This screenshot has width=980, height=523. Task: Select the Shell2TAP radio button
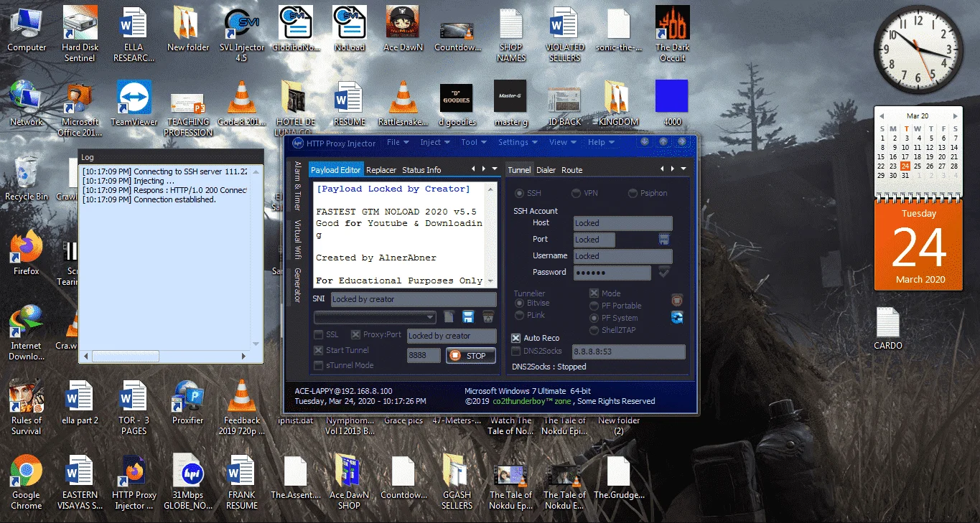click(x=594, y=330)
